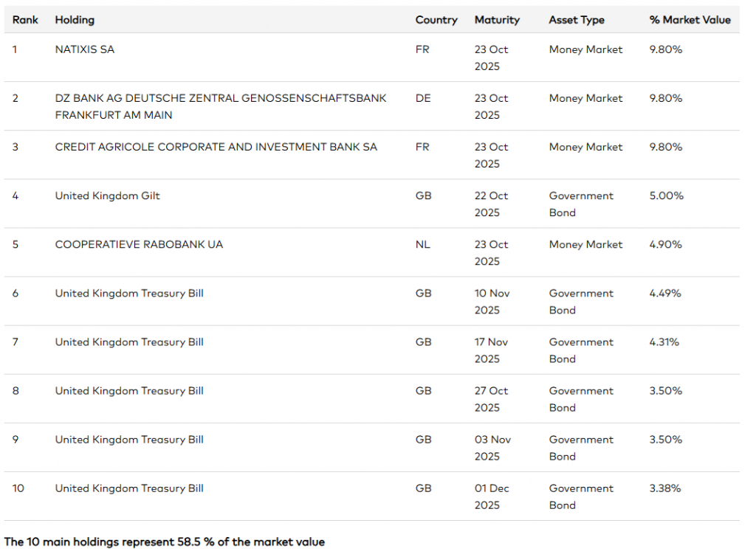The image size is (756, 554).
Task: Select the 01 Dec 2025 maturity date
Action: [x=491, y=496]
